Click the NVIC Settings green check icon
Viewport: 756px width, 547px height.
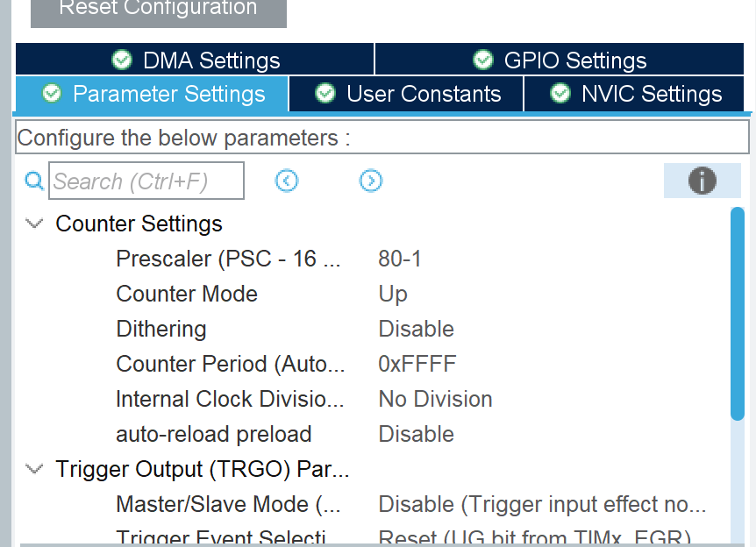(560, 94)
